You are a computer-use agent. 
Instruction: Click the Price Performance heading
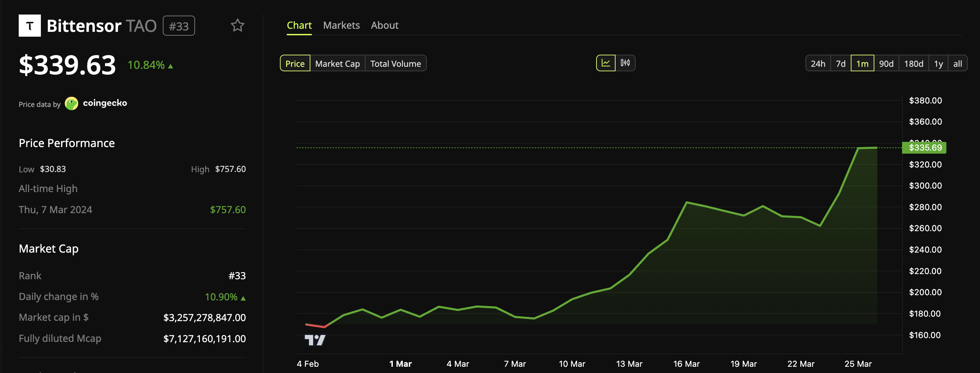(x=67, y=143)
